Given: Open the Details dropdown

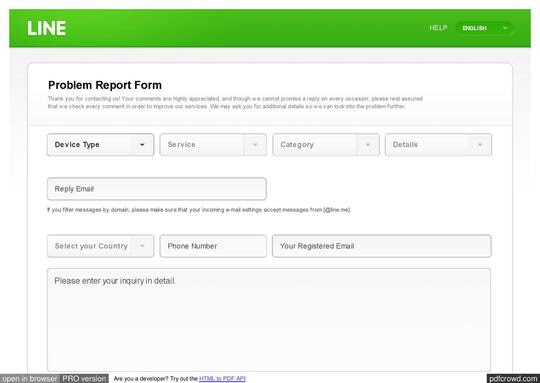Looking at the screenshot, I should [438, 145].
